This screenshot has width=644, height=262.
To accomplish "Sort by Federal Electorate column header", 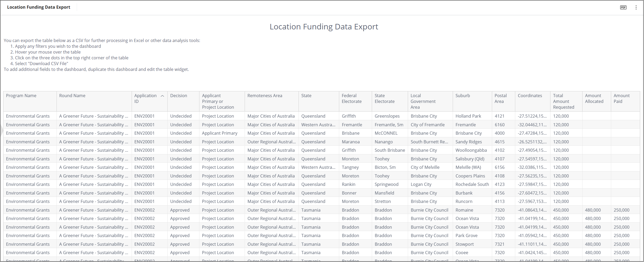I will (352, 98).
